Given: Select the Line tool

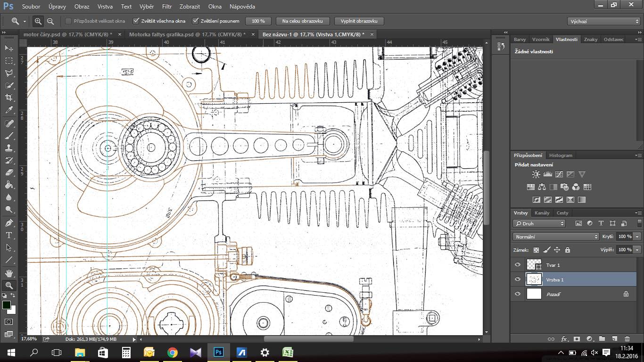Looking at the screenshot, I should (9, 259).
